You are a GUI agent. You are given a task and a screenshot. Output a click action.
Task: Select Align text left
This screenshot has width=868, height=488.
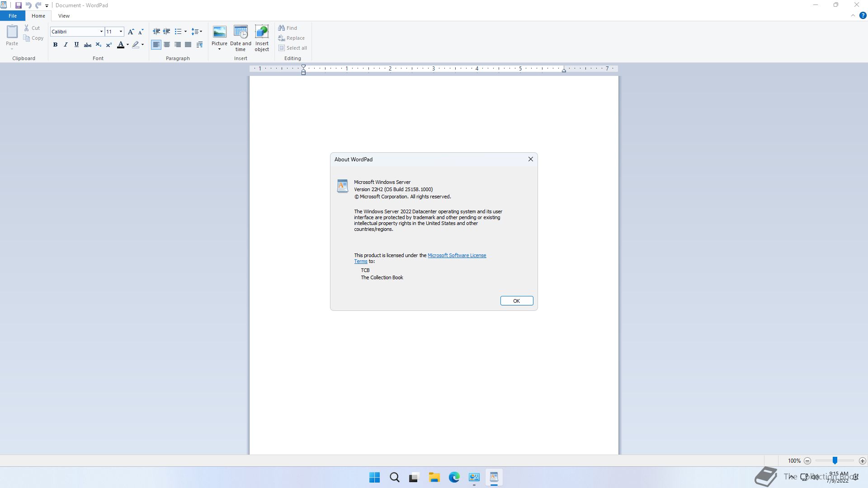pyautogui.click(x=156, y=45)
